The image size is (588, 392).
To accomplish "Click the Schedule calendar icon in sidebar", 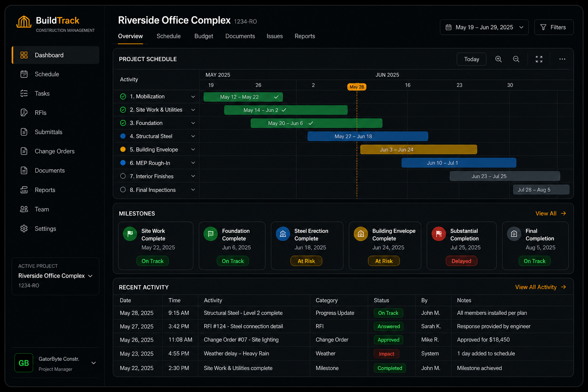I will pos(24,74).
